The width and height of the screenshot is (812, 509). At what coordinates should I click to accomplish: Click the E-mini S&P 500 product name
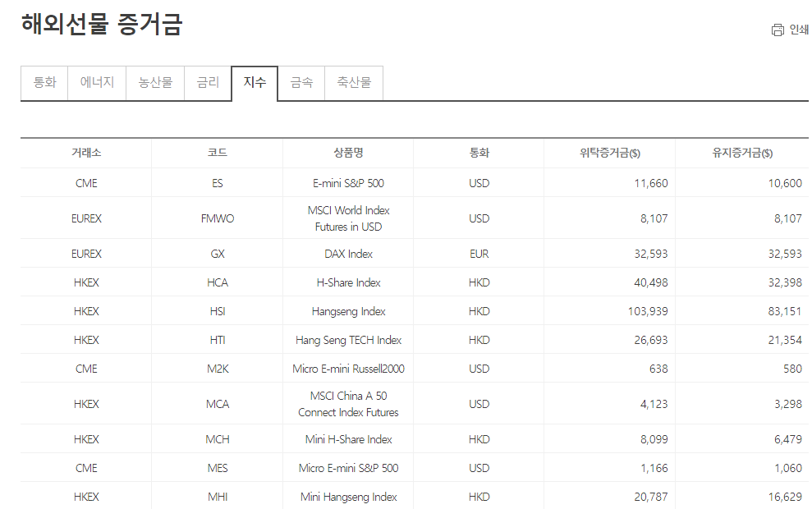click(x=348, y=183)
